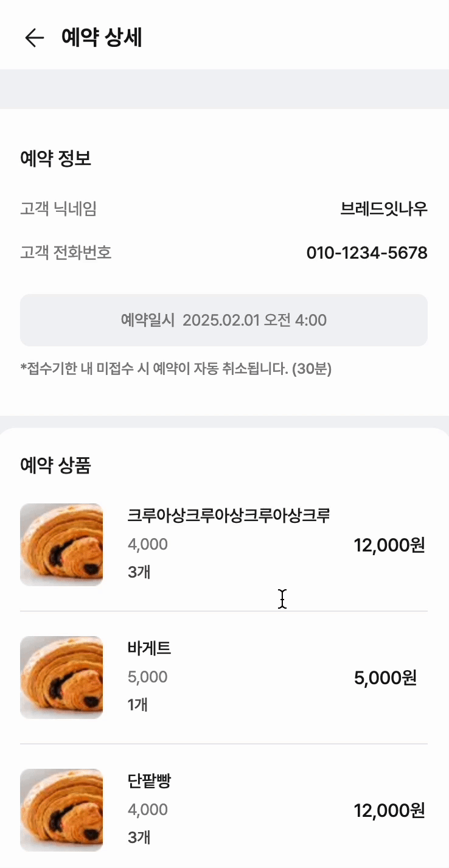The width and height of the screenshot is (449, 868).
Task: Select the 5,000원 total price
Action: tap(385, 678)
